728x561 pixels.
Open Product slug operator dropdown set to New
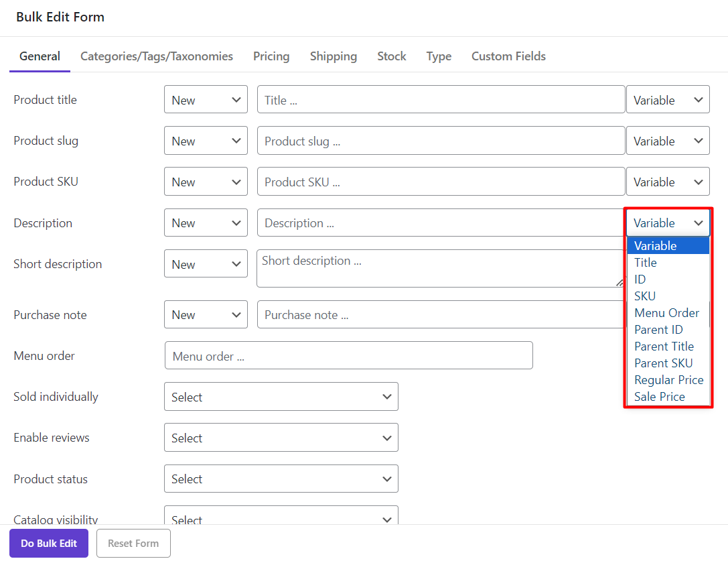tap(206, 140)
